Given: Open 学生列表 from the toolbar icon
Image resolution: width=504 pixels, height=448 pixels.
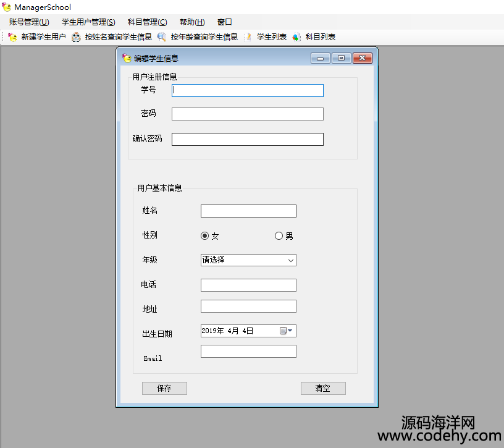Looking at the screenshot, I should pos(248,37).
